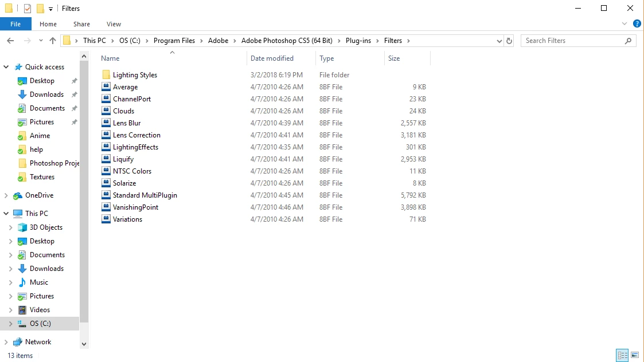Select the ChannelPort file icon

click(106, 99)
